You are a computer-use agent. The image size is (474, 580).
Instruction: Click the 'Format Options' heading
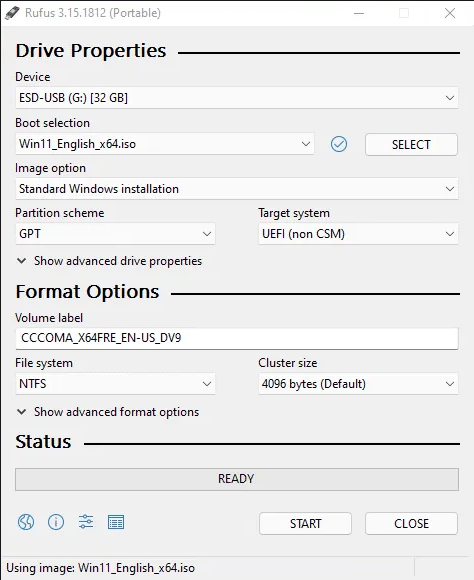(x=87, y=292)
